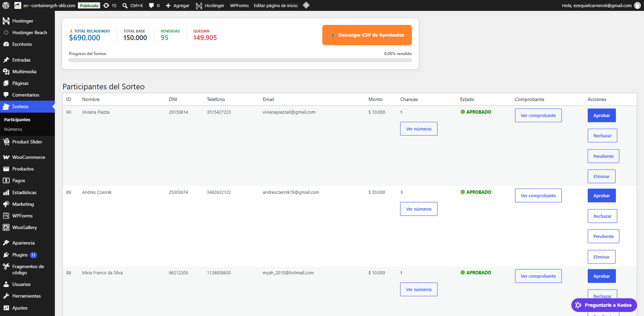Click the Plugins plug icon
The height and width of the screenshot is (316, 644).
(6, 255)
